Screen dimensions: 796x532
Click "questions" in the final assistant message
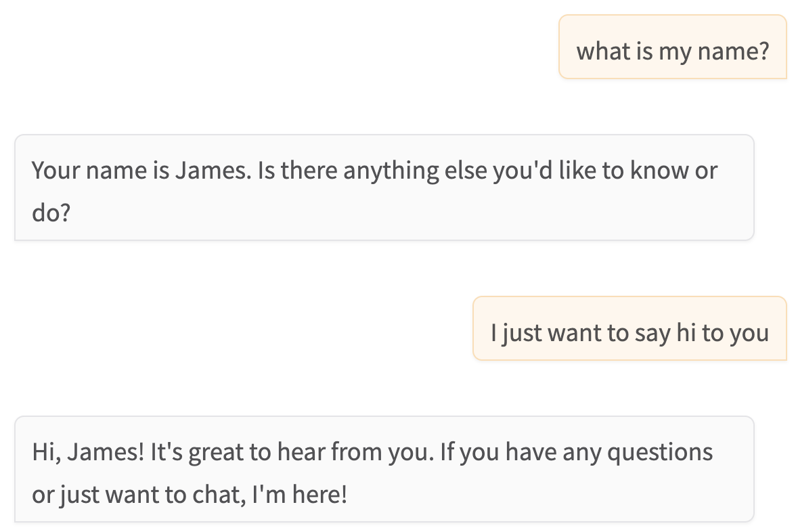(659, 452)
